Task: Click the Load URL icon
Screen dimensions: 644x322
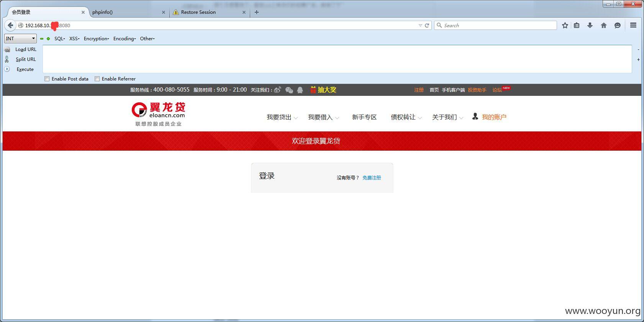Action: 7,49
